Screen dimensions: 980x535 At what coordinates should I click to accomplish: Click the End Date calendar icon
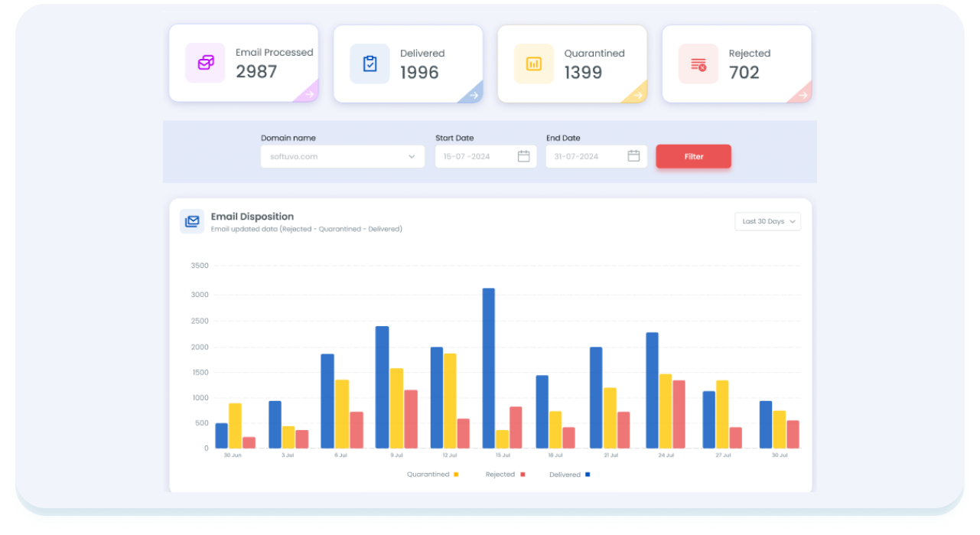tap(633, 156)
